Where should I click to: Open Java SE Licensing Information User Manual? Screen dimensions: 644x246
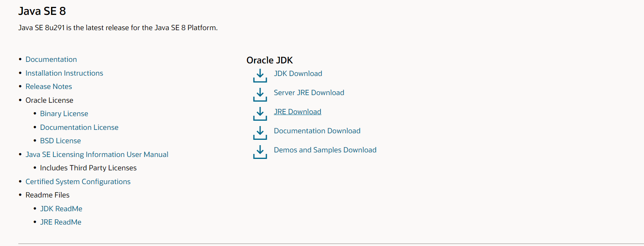pos(97,154)
